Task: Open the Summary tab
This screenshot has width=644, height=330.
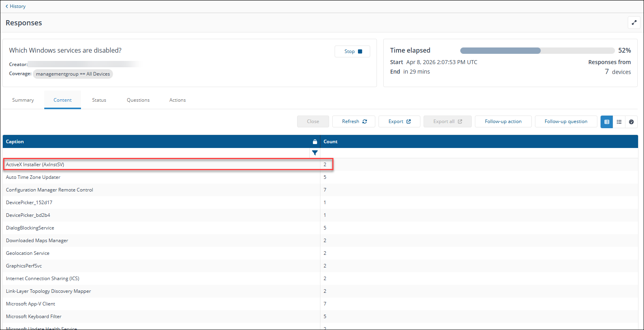Action: [23, 100]
